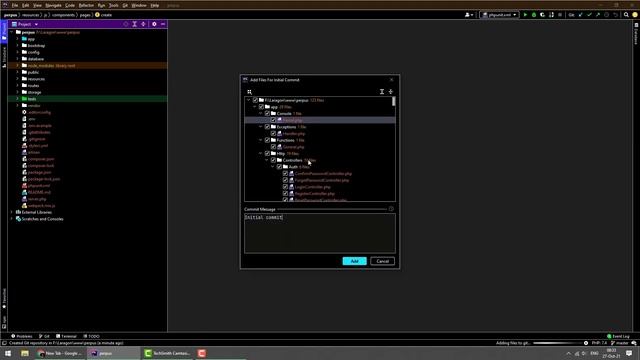Uncheck the Functions folder checkbox
Image resolution: width=640 pixels, height=360 pixels.
267,140
